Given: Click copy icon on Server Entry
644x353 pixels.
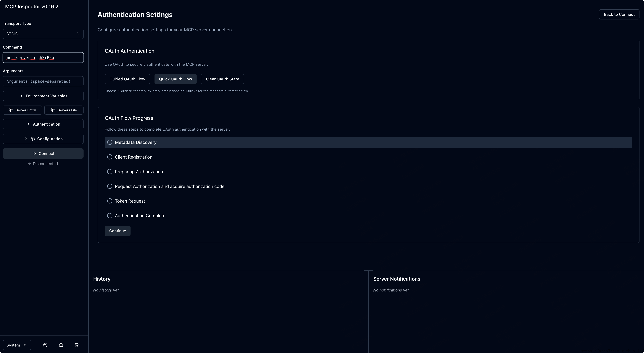Looking at the screenshot, I should pyautogui.click(x=11, y=110).
